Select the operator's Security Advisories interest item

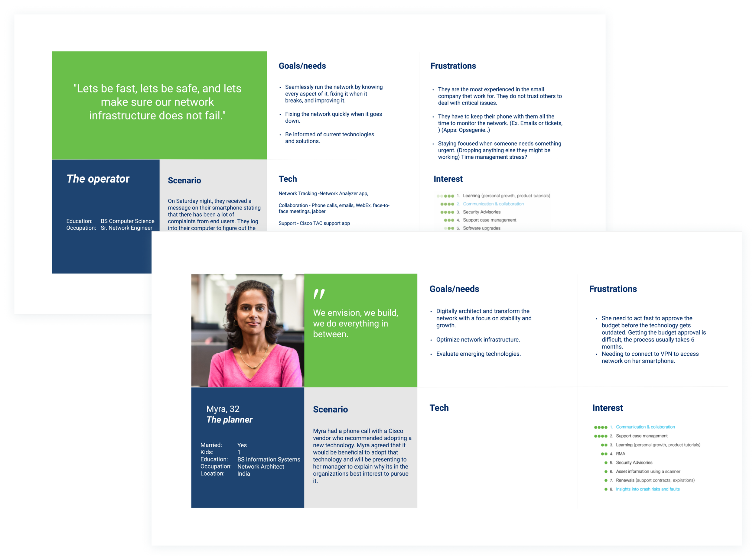pos(481,212)
